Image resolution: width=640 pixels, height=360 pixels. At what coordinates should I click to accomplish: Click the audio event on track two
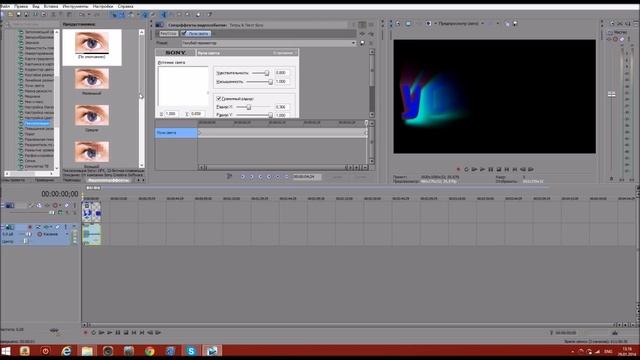tap(91, 234)
